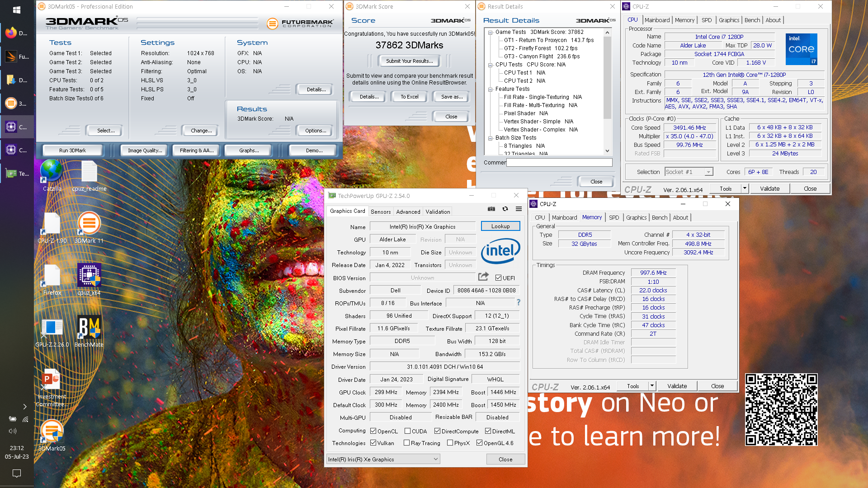The image size is (868, 488).
Task: Open the GPU-Z hamburger menu
Action: [519, 209]
